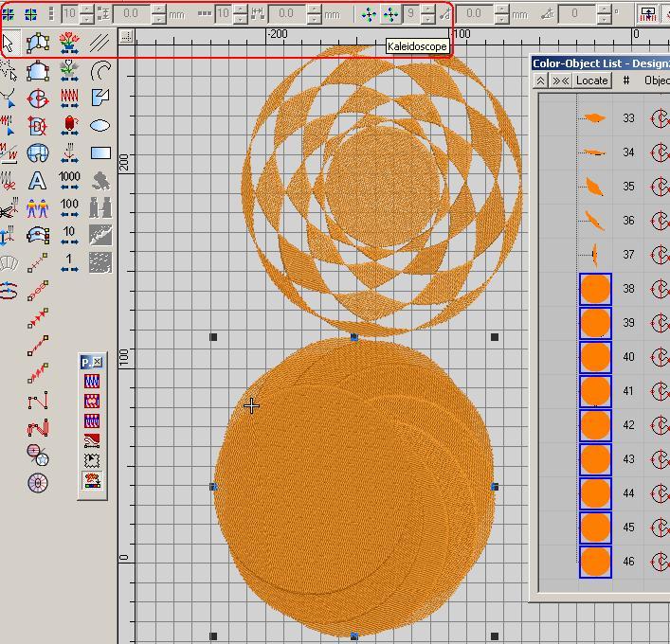
Task: Click row number 40 in list
Action: 628,357
